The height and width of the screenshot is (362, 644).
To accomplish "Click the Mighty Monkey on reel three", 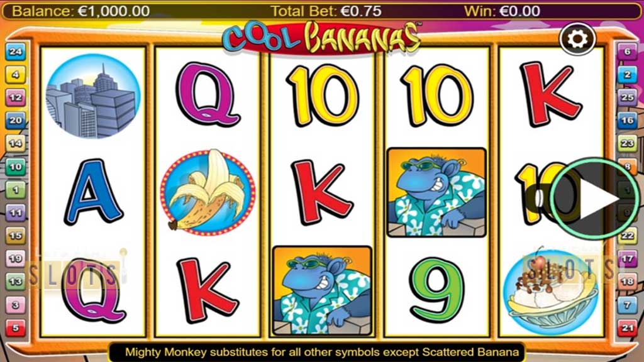I will [323, 290].
